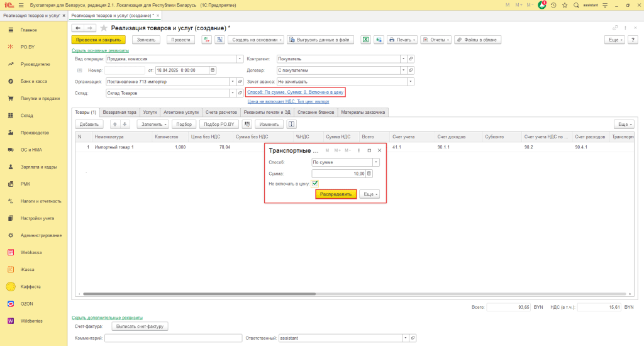Screen dimensions: 644x346
Task: Add document to favorites star
Action: [104, 28]
